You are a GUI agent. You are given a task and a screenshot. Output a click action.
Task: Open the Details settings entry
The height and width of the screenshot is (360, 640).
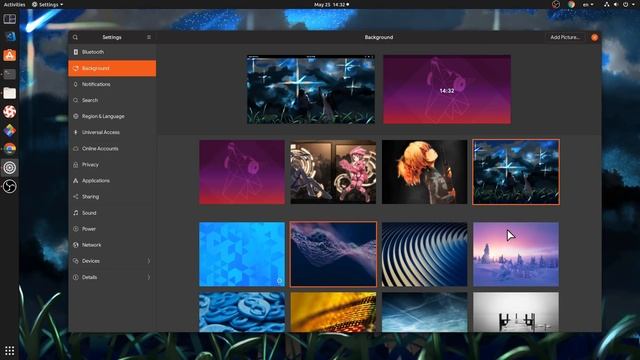click(112, 277)
